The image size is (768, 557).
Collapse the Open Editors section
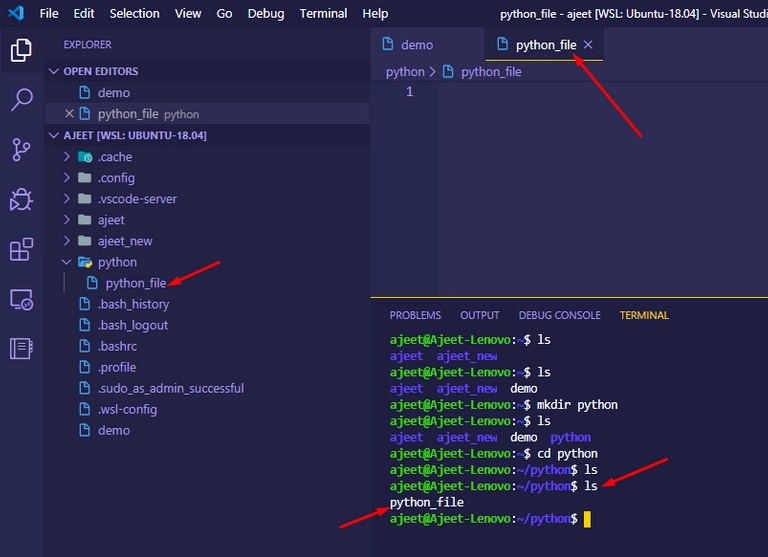coord(54,71)
